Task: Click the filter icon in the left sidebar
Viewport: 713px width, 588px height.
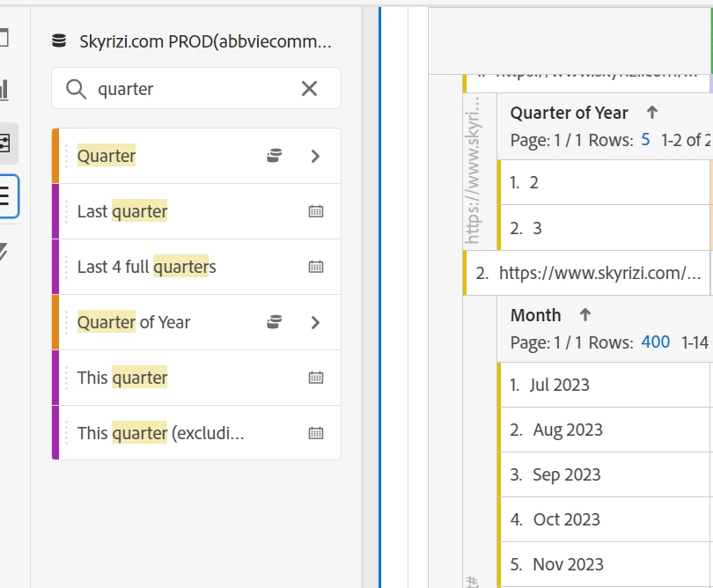Action: pos(4,251)
